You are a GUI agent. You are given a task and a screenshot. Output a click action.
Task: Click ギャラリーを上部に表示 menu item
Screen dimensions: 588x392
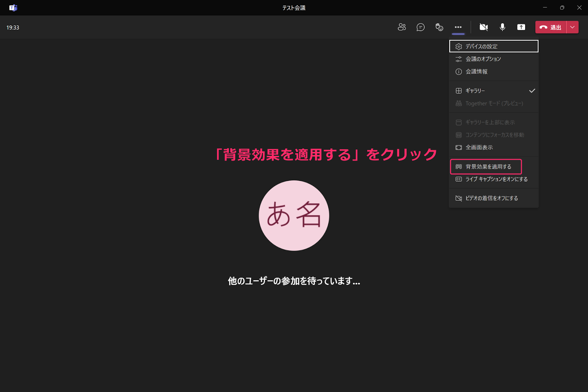494,122
